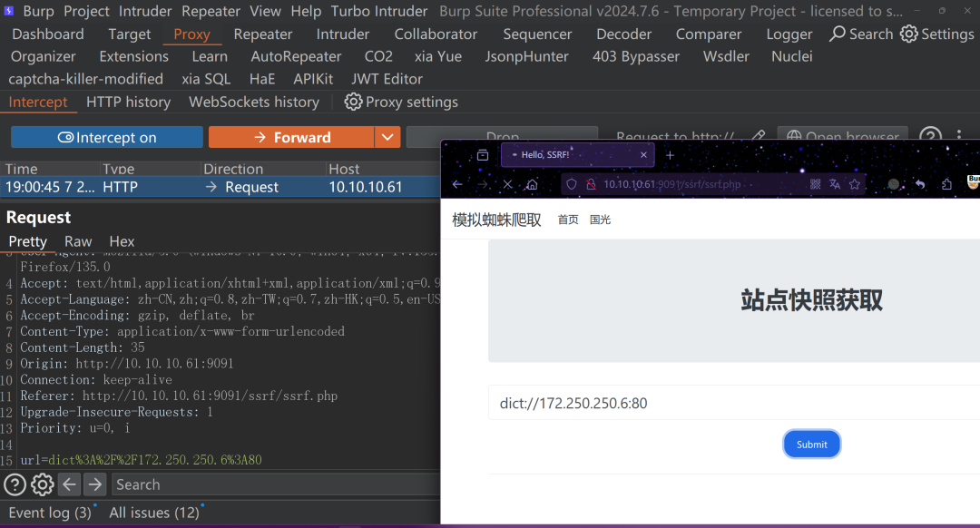
Task: Bookmark this page with the star icon
Action: [855, 184]
